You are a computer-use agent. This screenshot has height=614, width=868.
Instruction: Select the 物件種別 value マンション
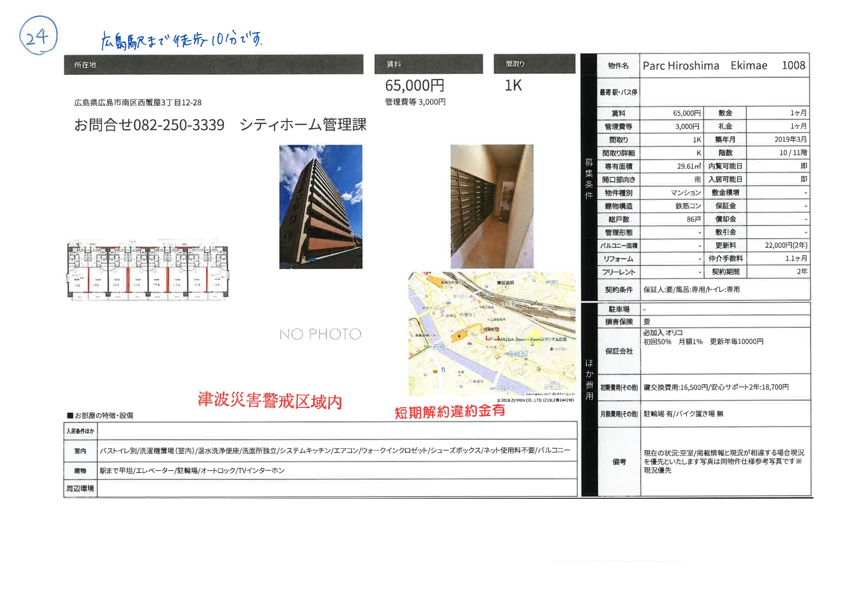[686, 193]
